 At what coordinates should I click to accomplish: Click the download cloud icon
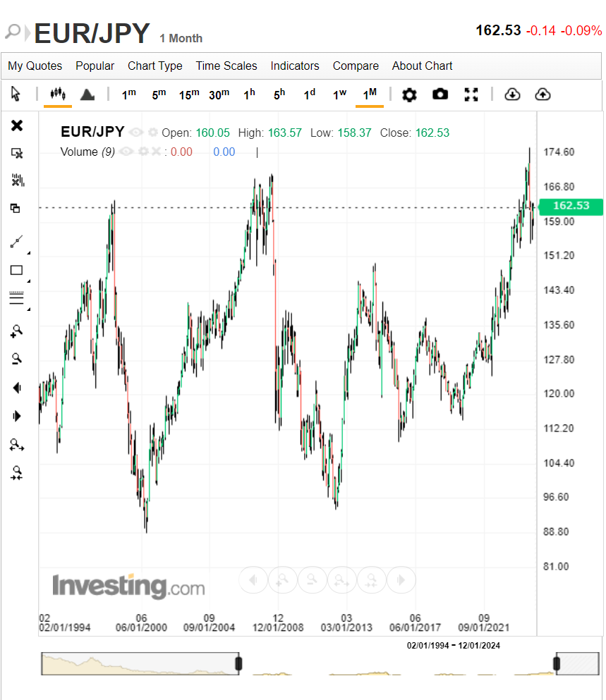(x=512, y=94)
